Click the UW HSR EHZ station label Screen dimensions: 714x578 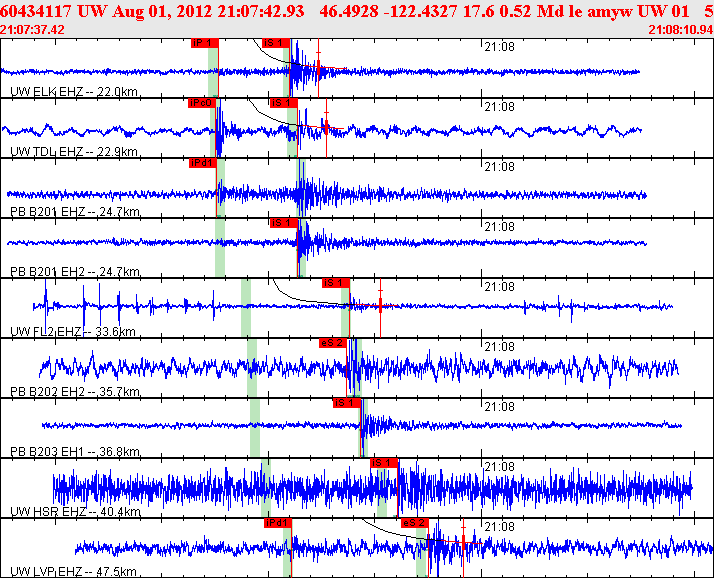pyautogui.click(x=47, y=512)
